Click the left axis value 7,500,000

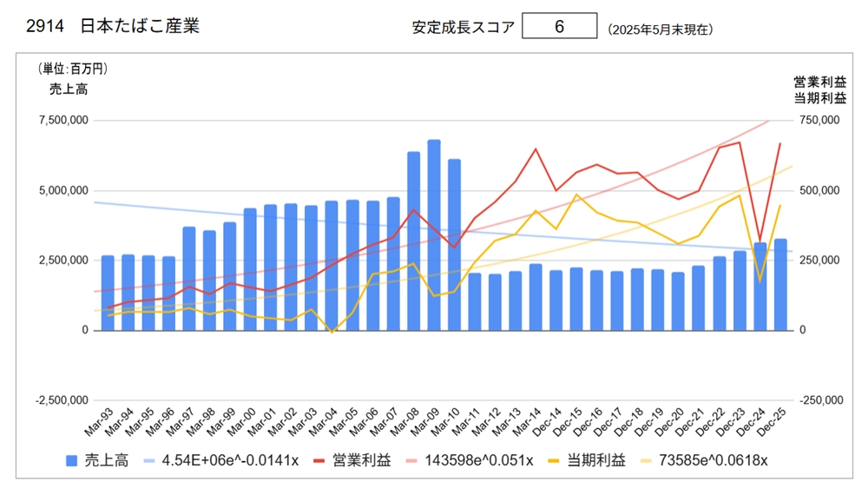[63, 120]
